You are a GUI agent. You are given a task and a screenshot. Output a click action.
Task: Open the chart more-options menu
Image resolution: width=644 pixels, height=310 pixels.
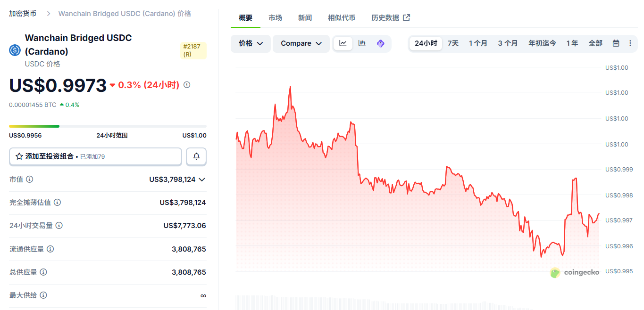coord(630,43)
